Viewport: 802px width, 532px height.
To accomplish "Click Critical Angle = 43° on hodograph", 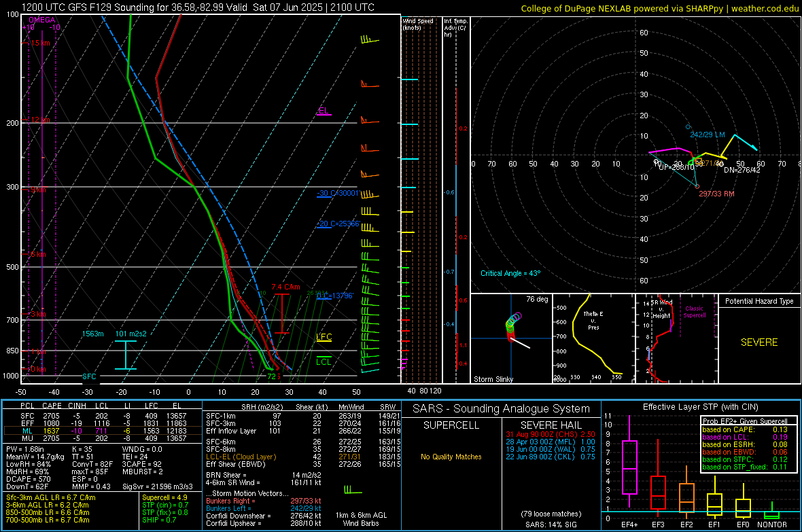I will (510, 273).
